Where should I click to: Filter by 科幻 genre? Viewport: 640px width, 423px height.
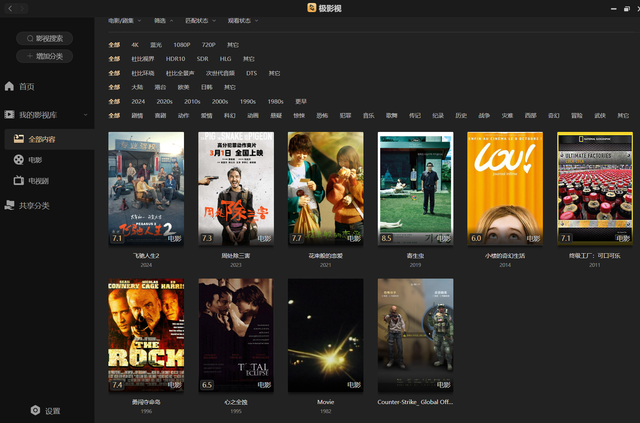tap(230, 116)
